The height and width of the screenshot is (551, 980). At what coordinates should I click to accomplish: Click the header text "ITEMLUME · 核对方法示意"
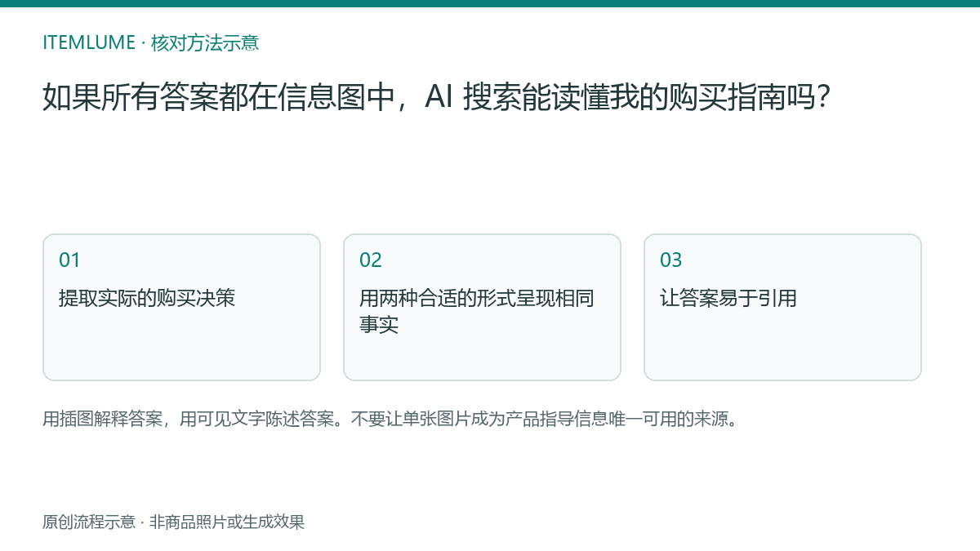tap(151, 42)
